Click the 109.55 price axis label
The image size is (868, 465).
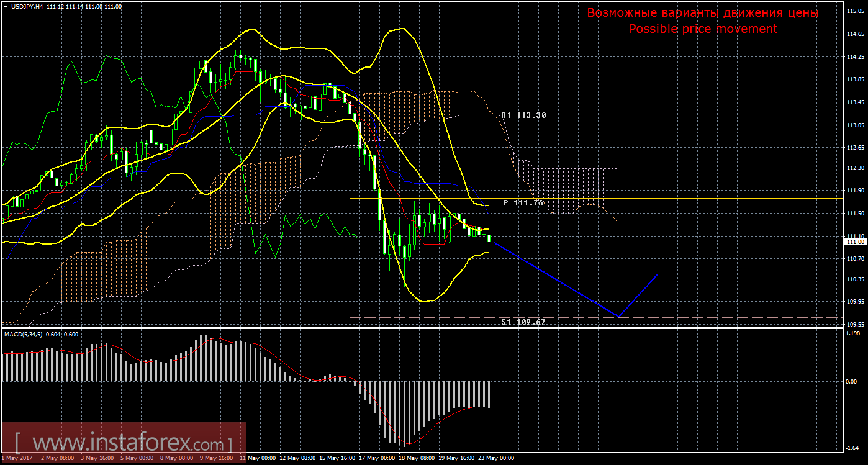(856, 324)
